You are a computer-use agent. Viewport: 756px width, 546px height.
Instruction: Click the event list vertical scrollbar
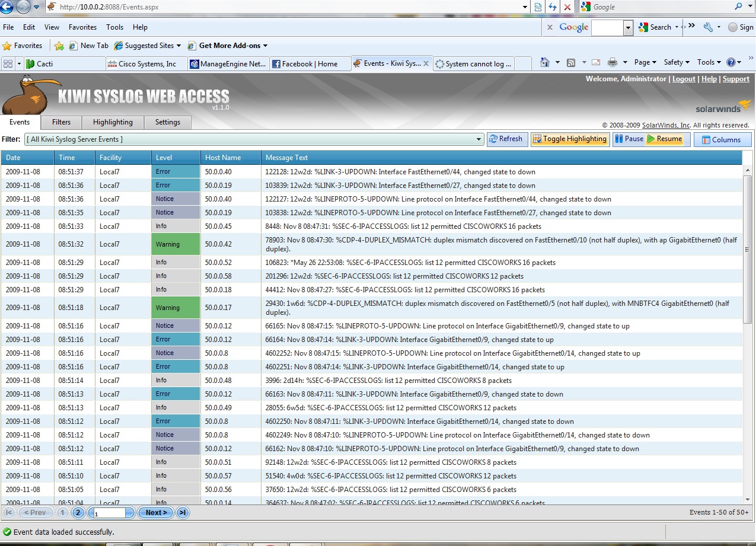[x=747, y=249]
